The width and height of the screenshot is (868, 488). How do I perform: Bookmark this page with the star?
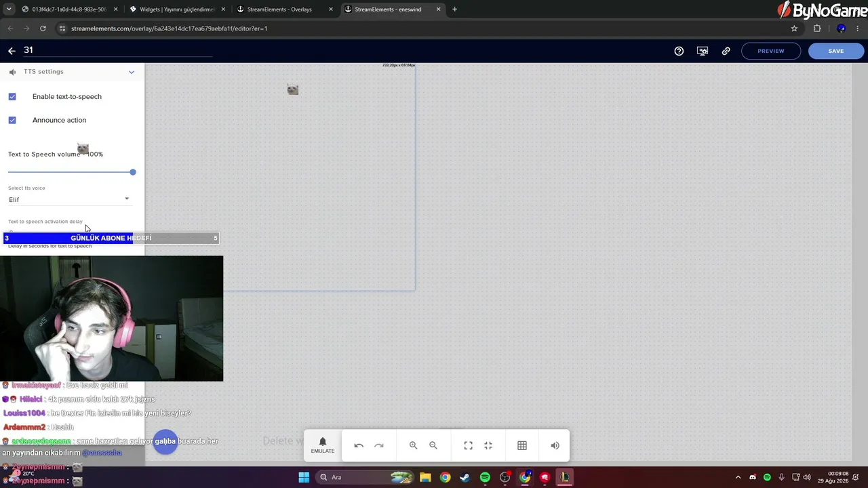794,28
